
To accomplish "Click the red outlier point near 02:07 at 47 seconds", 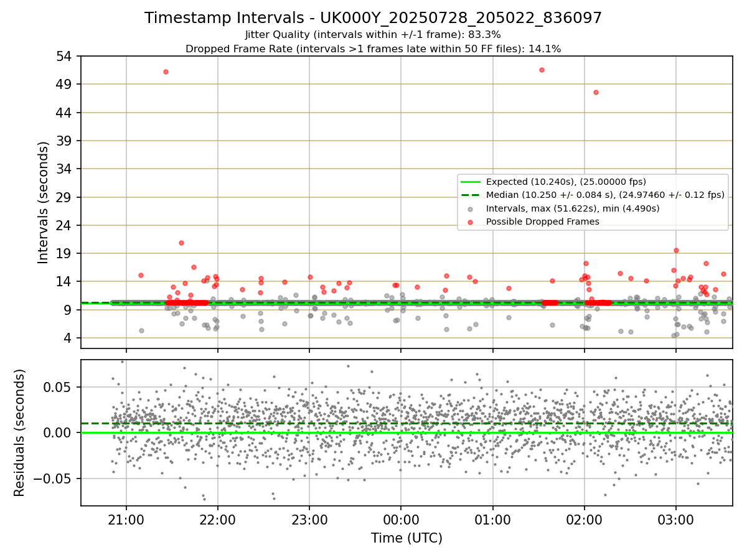I will (x=596, y=92).
